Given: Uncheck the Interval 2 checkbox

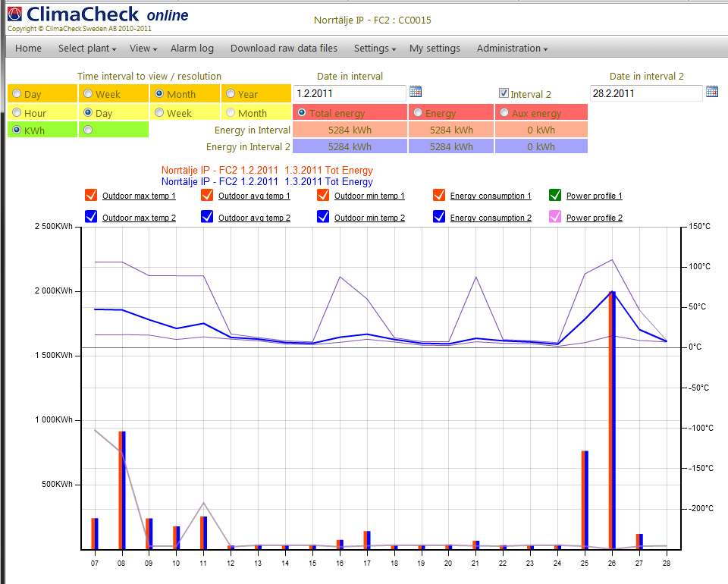Looking at the screenshot, I should coord(504,93).
